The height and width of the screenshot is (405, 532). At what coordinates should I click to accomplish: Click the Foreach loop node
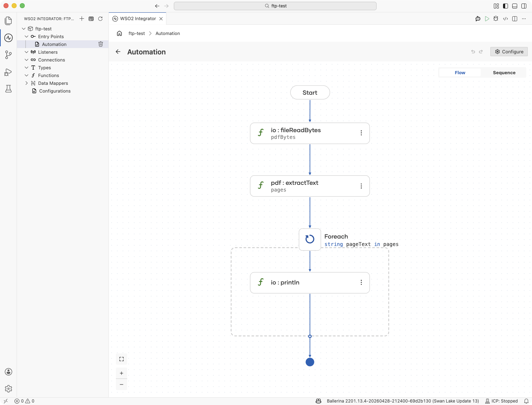point(310,239)
